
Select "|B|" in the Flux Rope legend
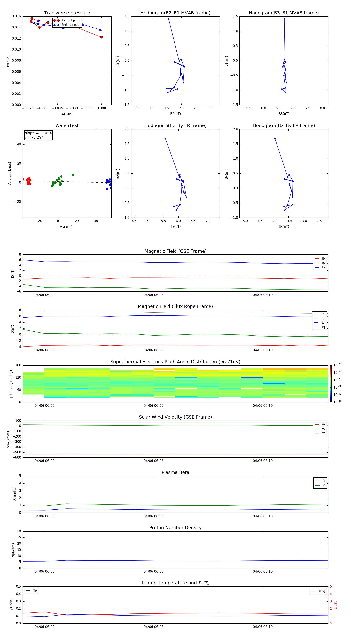pyautogui.click(x=320, y=327)
